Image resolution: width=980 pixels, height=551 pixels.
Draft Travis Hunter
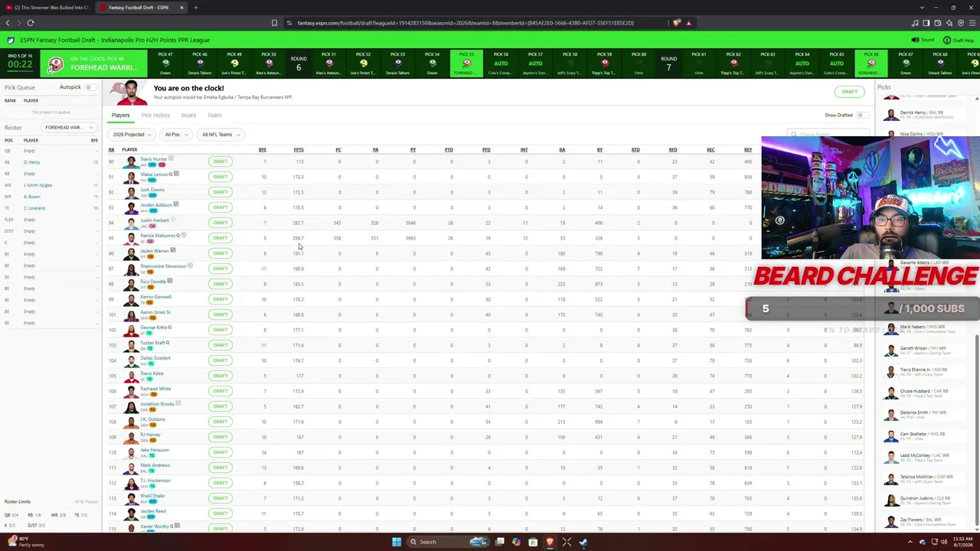[220, 161]
